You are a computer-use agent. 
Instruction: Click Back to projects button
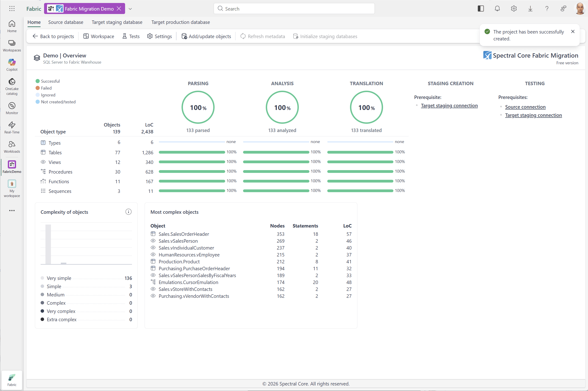coord(53,37)
